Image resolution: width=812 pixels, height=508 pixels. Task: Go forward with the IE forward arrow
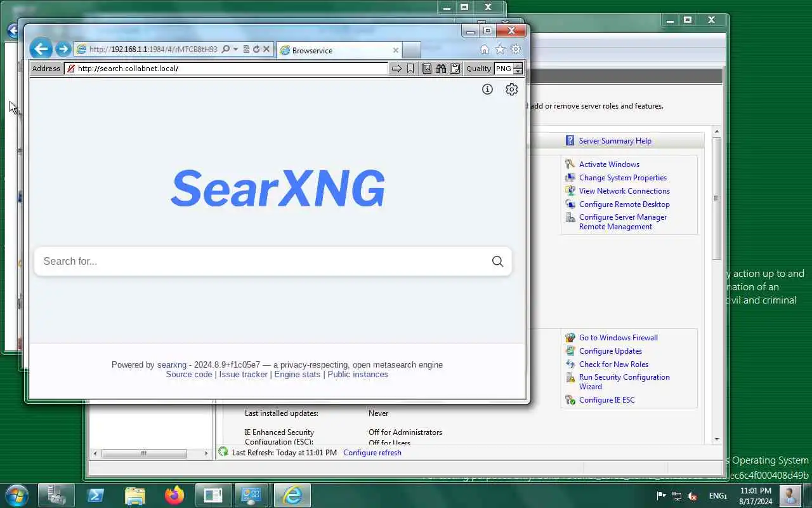point(62,49)
